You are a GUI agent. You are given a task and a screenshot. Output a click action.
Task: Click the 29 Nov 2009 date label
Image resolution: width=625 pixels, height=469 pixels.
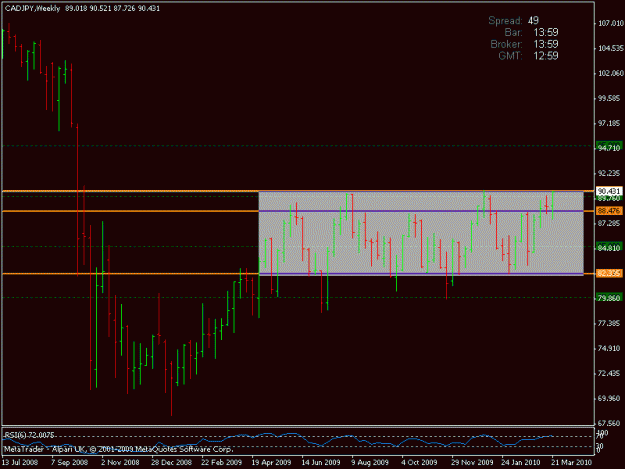(472, 462)
